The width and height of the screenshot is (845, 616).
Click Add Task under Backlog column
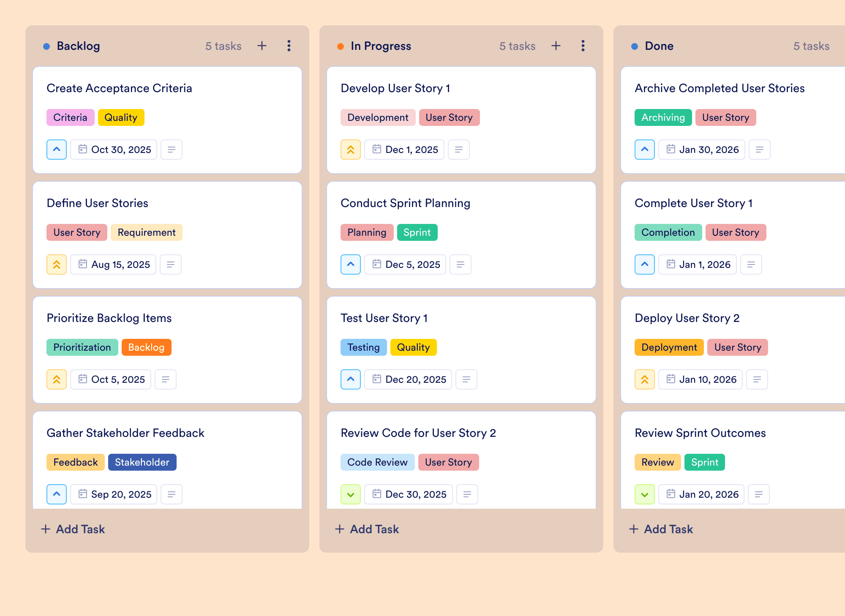pos(73,529)
